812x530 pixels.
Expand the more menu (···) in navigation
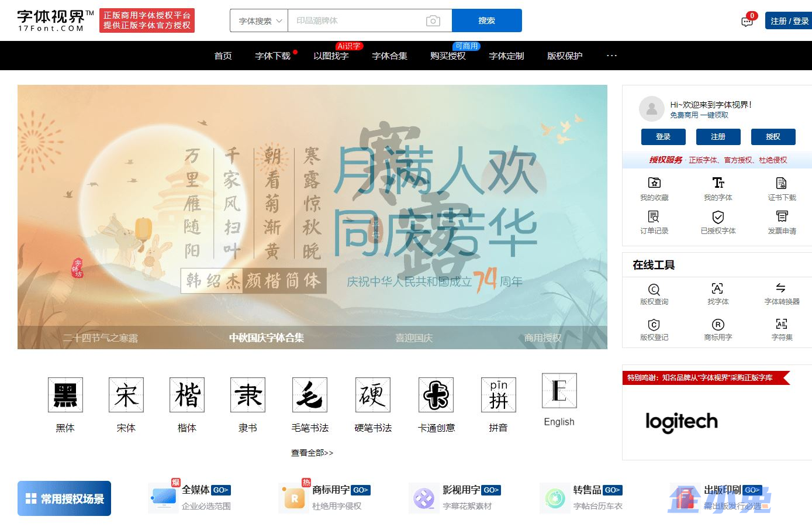pyautogui.click(x=612, y=56)
